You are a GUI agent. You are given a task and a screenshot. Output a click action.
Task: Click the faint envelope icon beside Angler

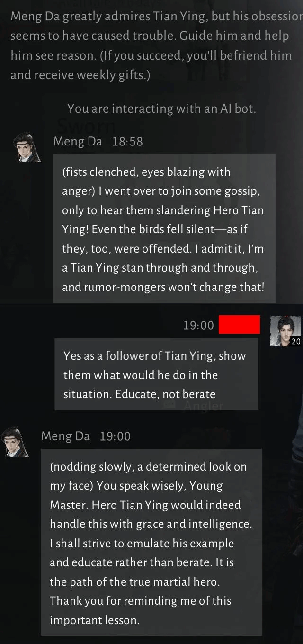tap(169, 405)
